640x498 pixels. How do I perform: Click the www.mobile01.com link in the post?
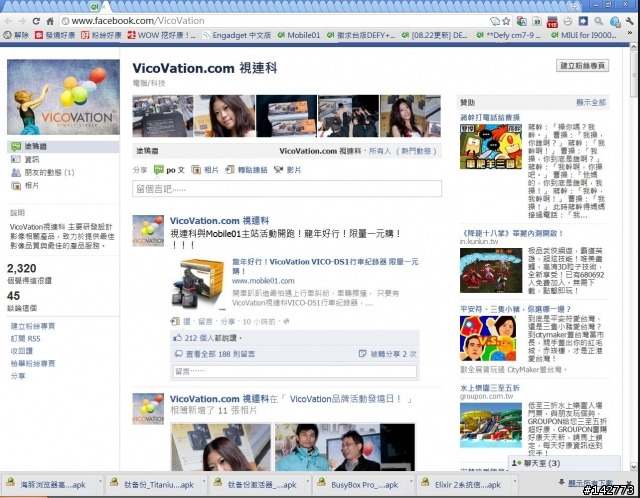coord(263,281)
